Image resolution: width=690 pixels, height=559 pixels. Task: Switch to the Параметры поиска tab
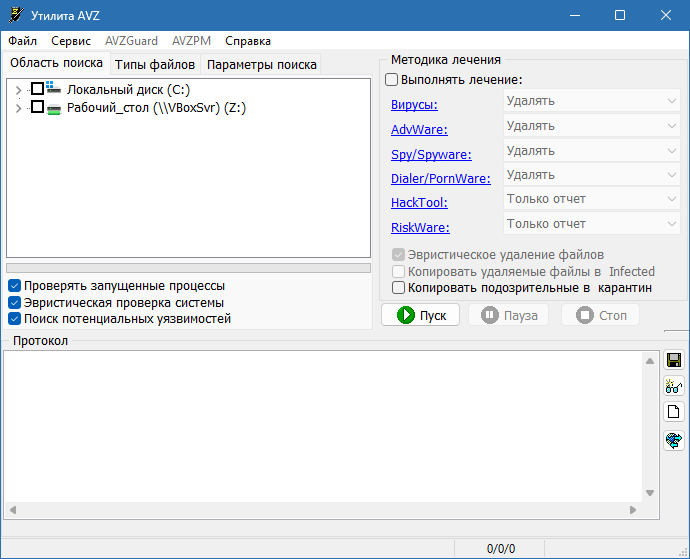(x=261, y=65)
